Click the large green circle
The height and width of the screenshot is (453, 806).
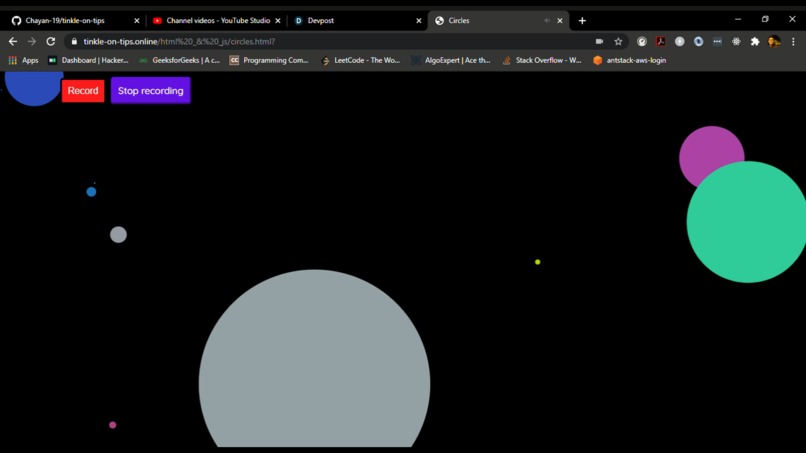click(x=746, y=222)
